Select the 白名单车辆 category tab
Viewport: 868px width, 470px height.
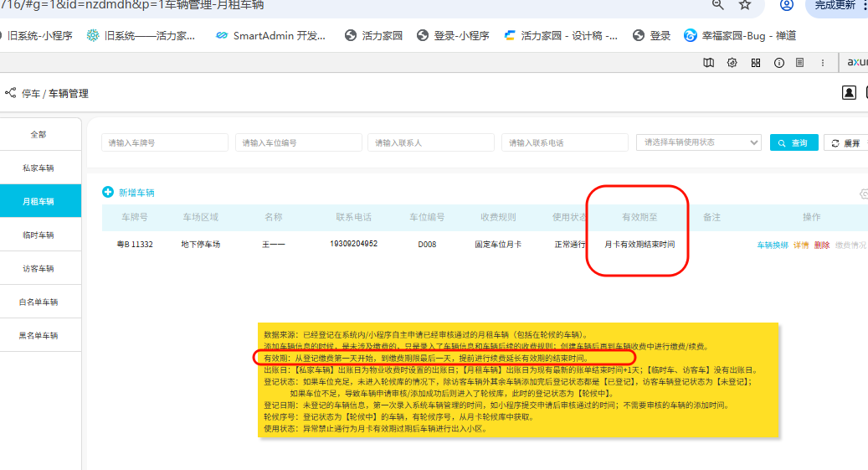(x=39, y=302)
